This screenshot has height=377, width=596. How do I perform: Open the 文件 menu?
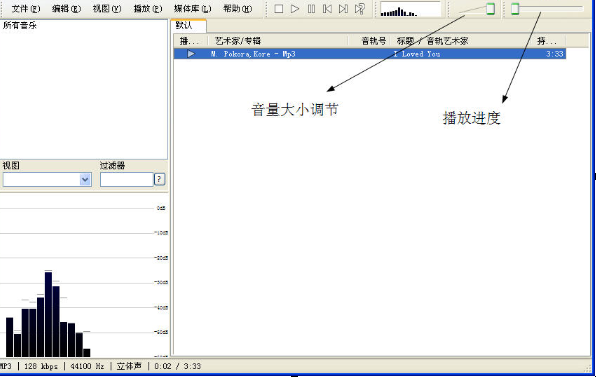25,8
